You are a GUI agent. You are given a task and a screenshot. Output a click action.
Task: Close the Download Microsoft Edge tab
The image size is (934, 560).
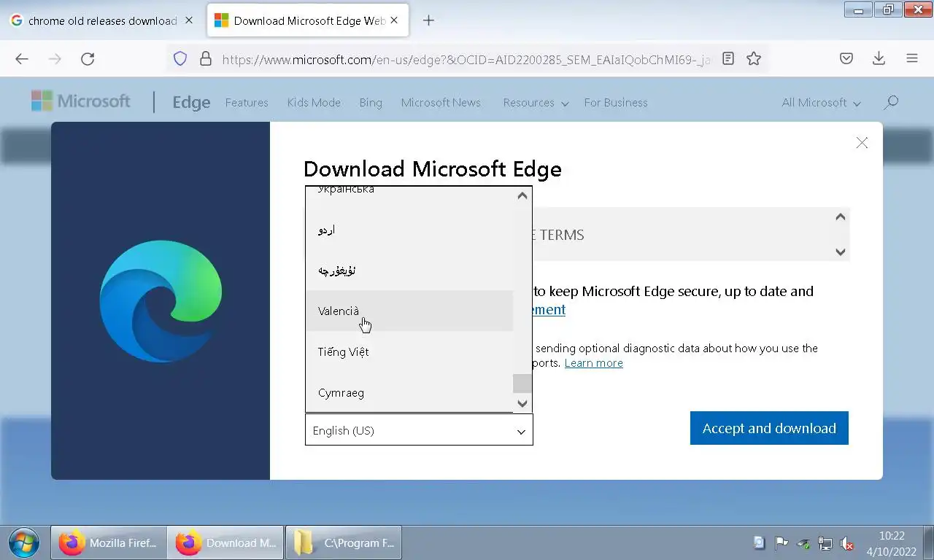click(x=395, y=20)
